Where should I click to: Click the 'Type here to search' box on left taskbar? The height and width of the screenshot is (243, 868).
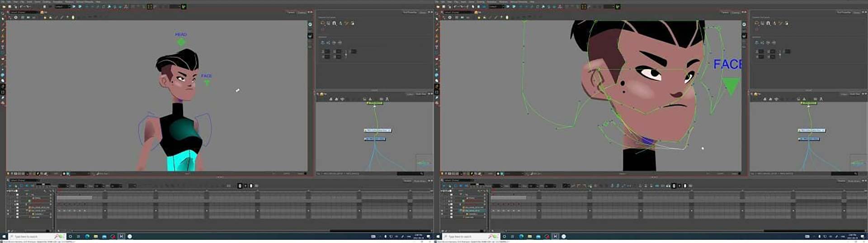37,236
